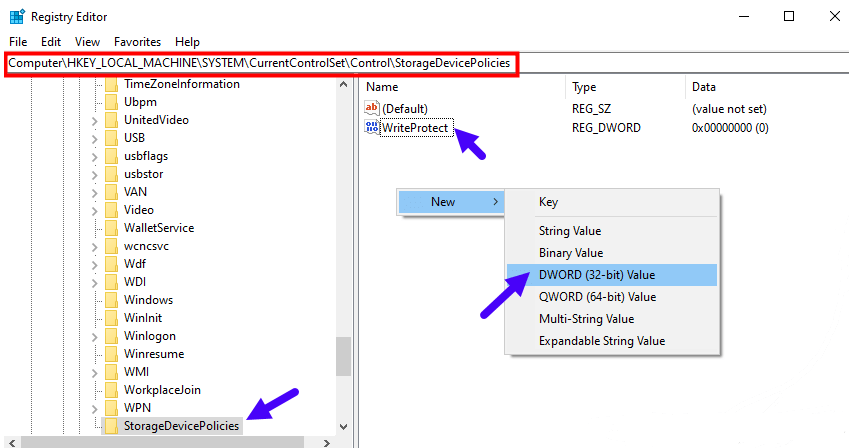849x448 pixels.
Task: Choose QWORD (64-bit) Value option
Action: click(612, 297)
